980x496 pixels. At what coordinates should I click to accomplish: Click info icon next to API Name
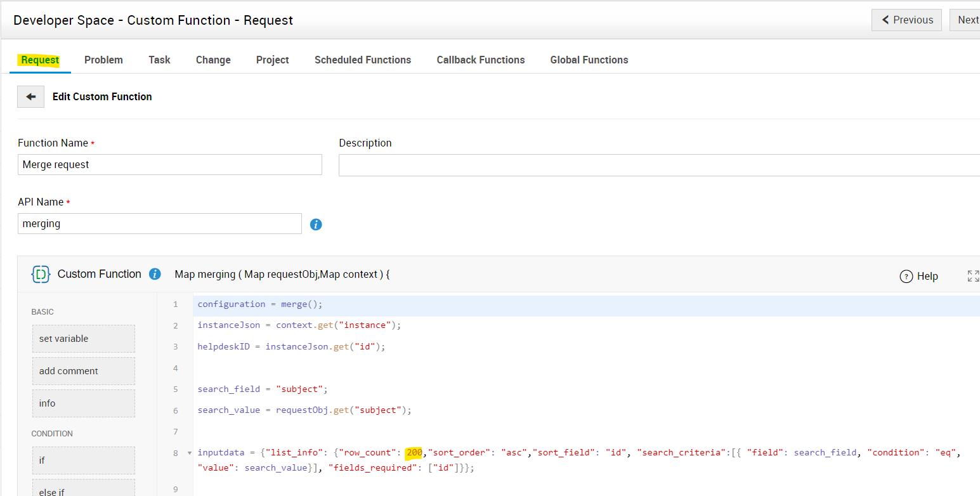(x=316, y=225)
